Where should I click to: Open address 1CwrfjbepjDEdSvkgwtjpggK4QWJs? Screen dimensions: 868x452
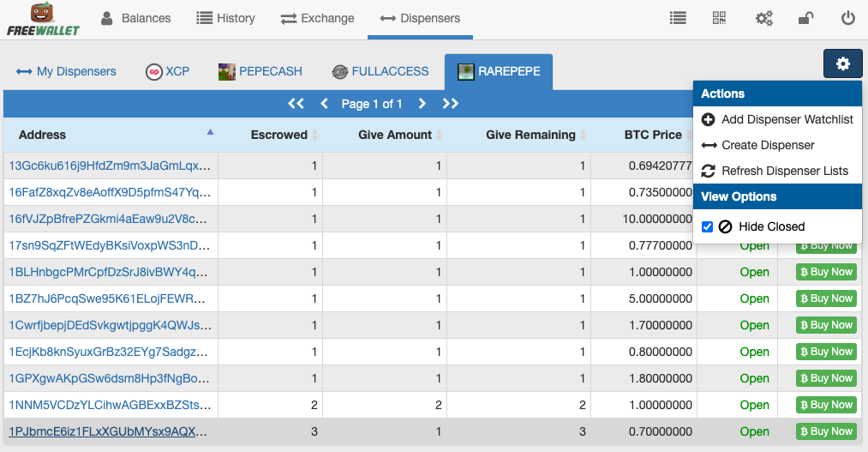(x=111, y=325)
